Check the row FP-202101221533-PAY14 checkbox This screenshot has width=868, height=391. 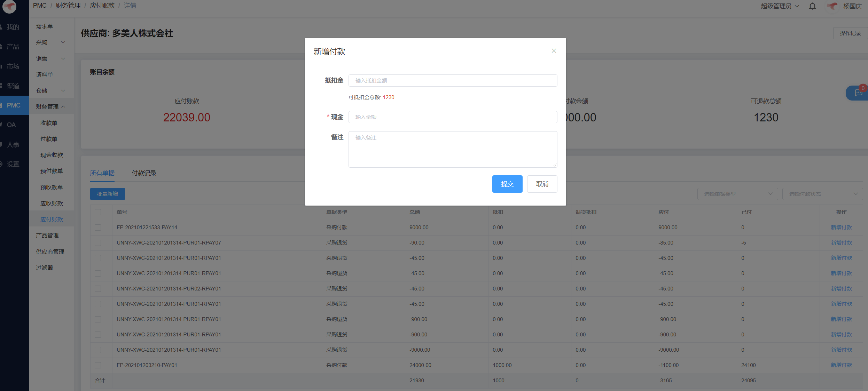pyautogui.click(x=98, y=228)
